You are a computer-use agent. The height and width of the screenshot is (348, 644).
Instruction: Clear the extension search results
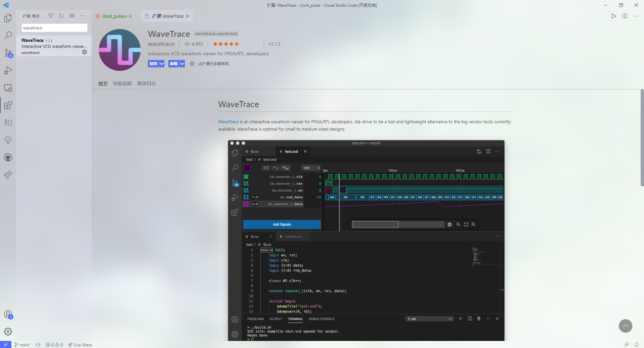pos(72,16)
